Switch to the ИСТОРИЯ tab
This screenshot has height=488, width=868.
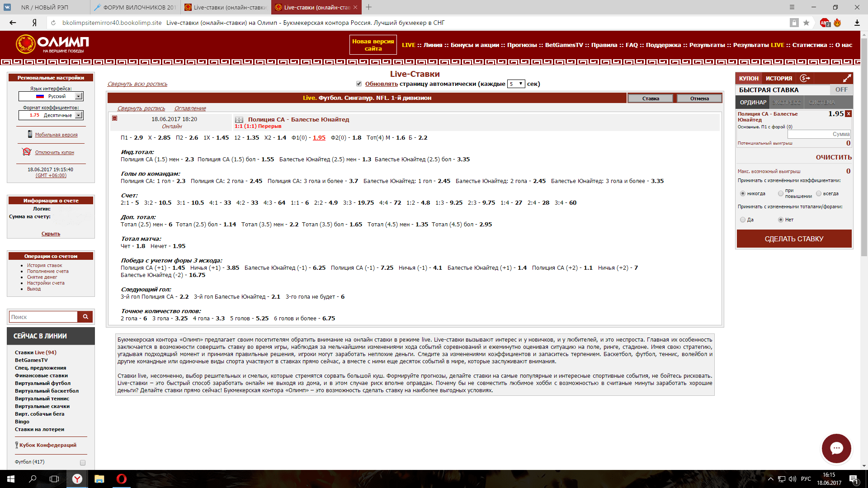pos(779,78)
